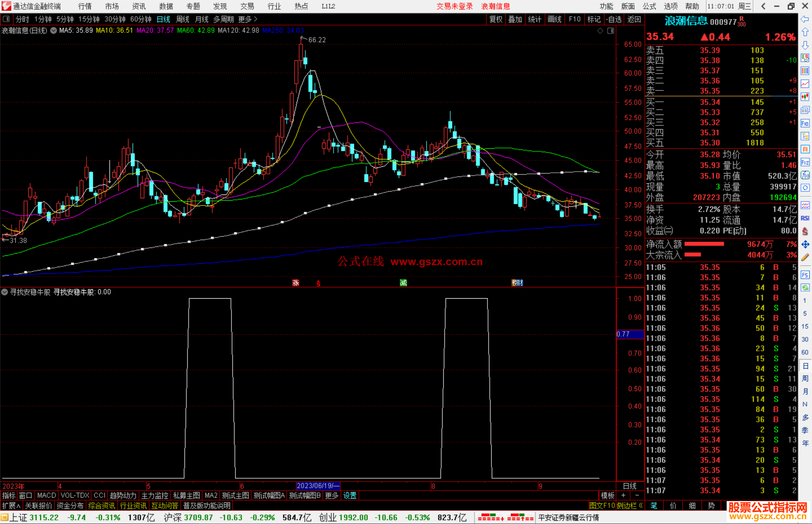Viewport: 812px width, 524px height.
Task: Click the blue left-arrow back icon
Action: click(805, 19)
